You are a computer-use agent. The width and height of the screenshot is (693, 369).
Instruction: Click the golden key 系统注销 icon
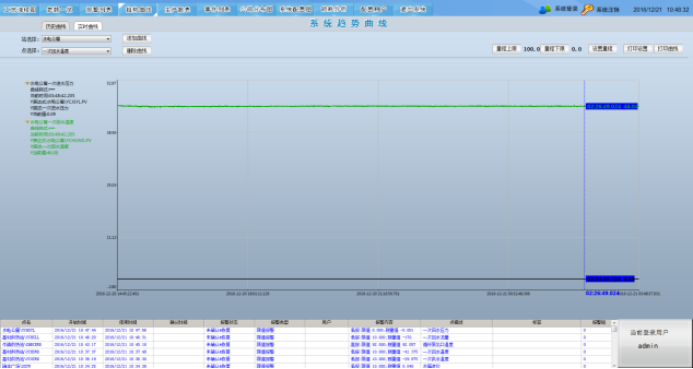(x=587, y=9)
